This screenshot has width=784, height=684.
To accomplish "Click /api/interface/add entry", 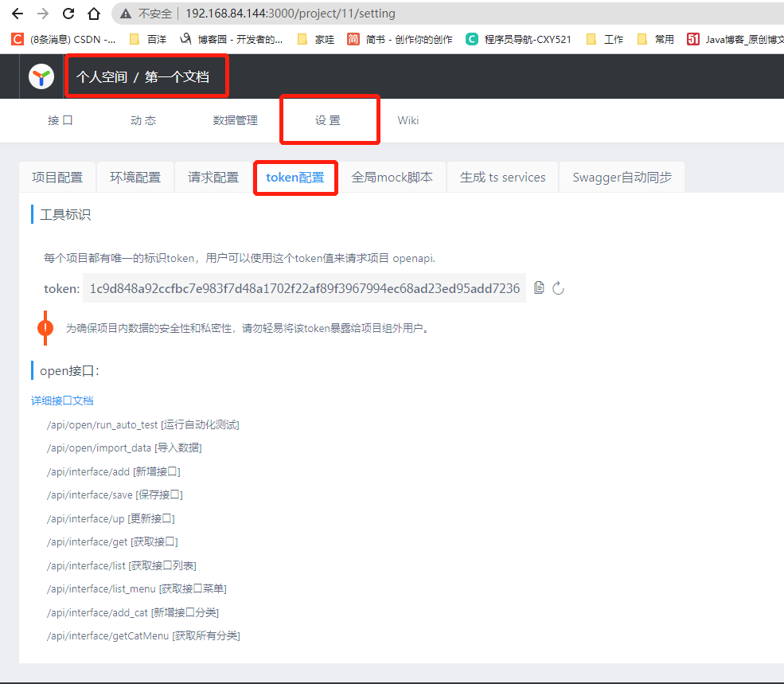I will pyautogui.click(x=114, y=471).
